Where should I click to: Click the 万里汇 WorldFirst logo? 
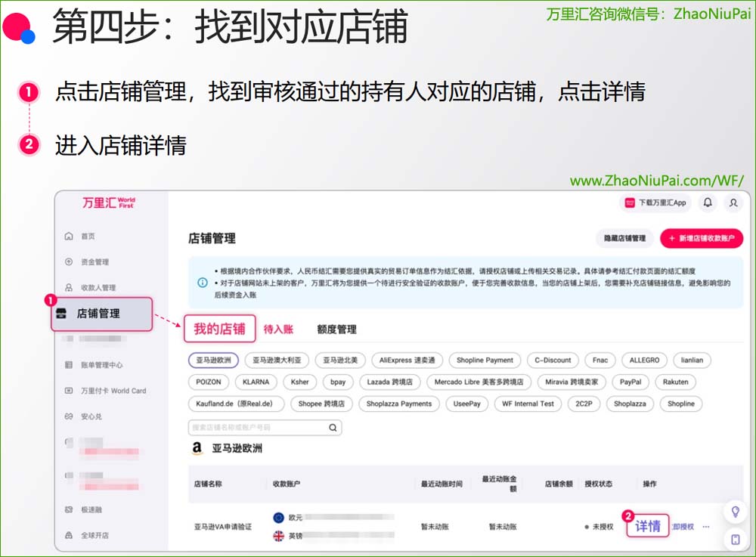pyautogui.click(x=108, y=203)
